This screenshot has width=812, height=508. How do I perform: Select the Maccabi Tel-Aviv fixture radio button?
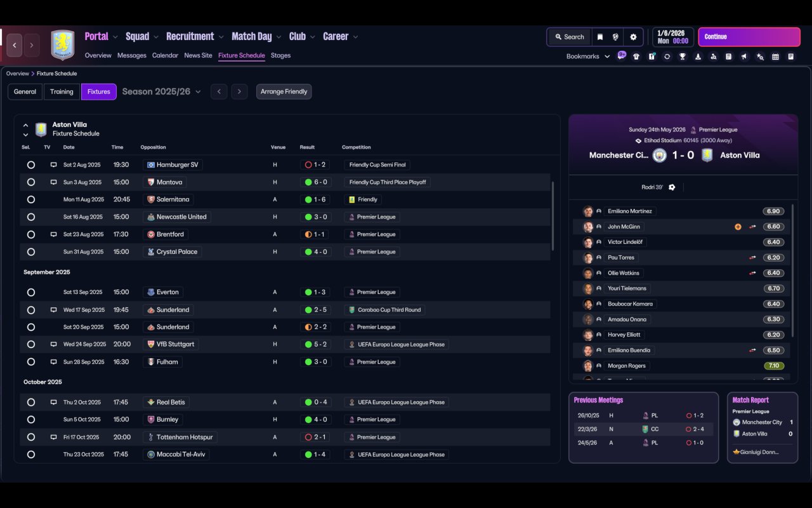click(x=30, y=455)
